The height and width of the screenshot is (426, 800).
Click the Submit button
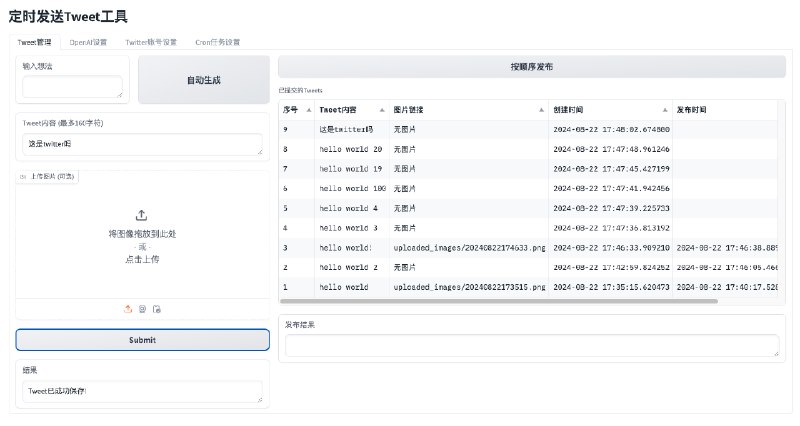(x=142, y=340)
